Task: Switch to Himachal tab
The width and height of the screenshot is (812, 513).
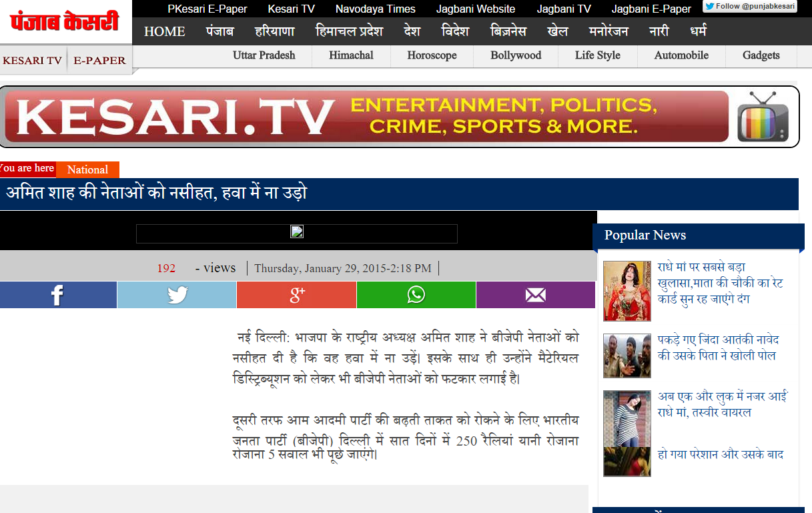Action: point(351,55)
